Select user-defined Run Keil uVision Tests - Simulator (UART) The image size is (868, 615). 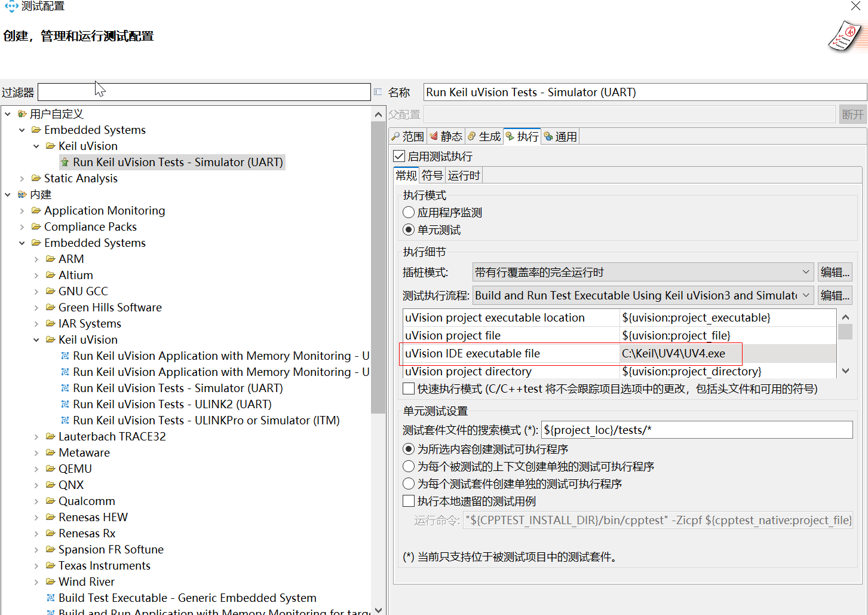coord(178,162)
